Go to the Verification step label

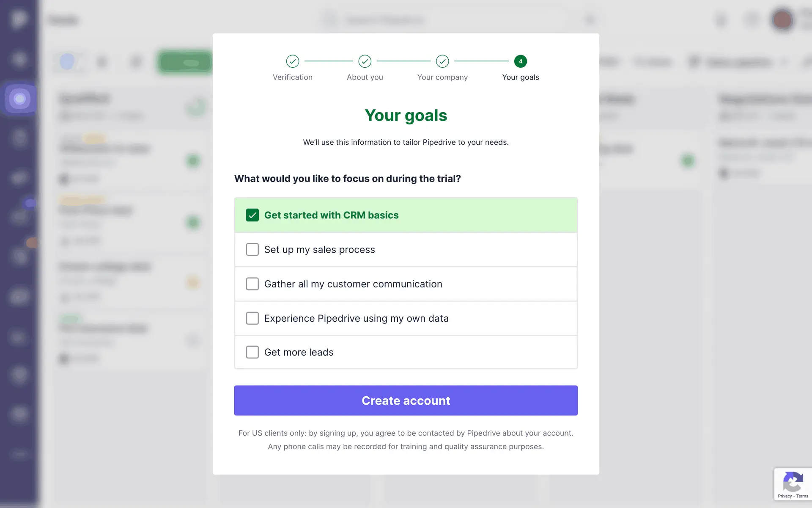292,77
